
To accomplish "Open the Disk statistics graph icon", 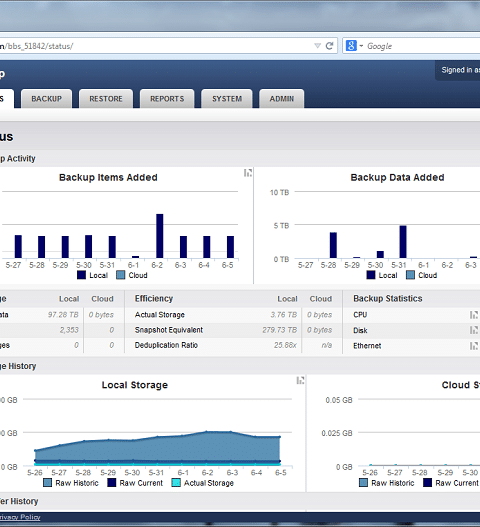I will coord(474,330).
